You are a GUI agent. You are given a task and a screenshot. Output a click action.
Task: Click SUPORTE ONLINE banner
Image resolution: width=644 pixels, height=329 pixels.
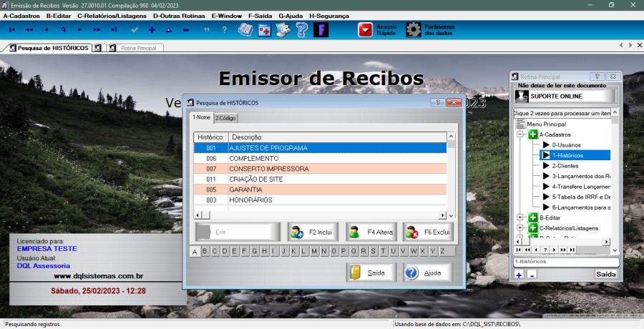[x=565, y=96]
